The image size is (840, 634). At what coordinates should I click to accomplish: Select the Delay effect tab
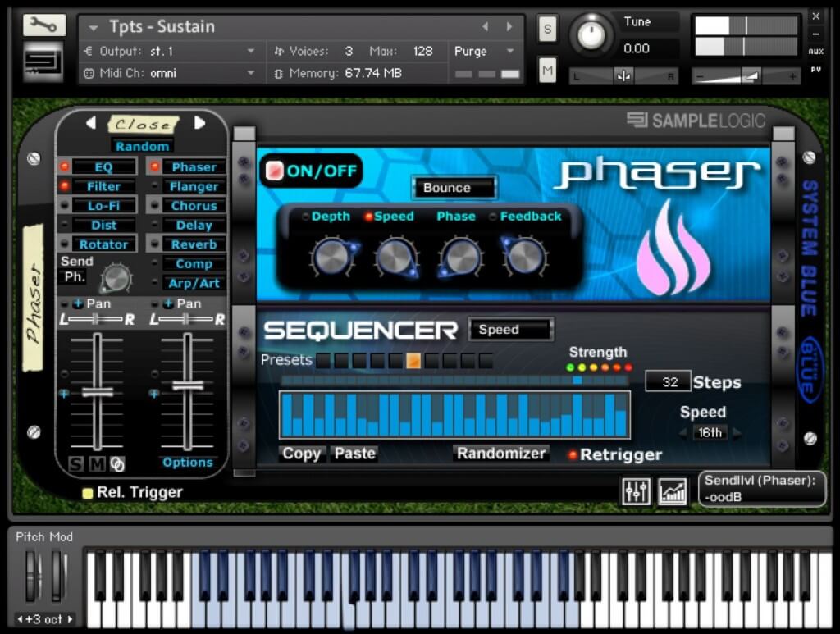pos(194,225)
